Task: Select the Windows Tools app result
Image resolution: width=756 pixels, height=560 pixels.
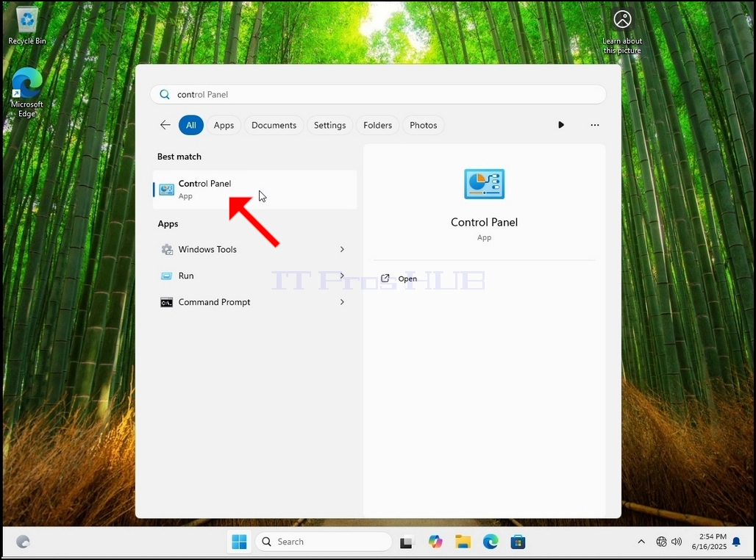Action: (x=254, y=249)
